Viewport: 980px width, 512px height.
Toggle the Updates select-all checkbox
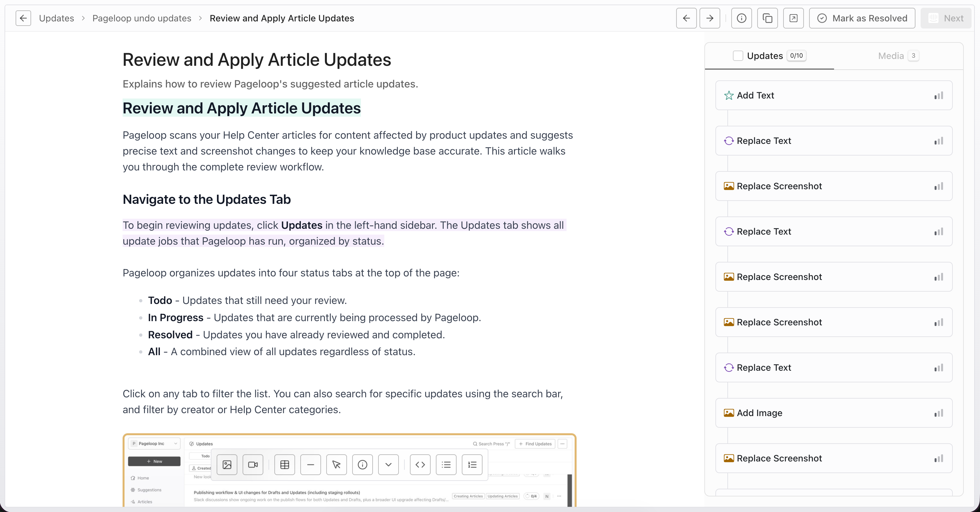tap(738, 56)
